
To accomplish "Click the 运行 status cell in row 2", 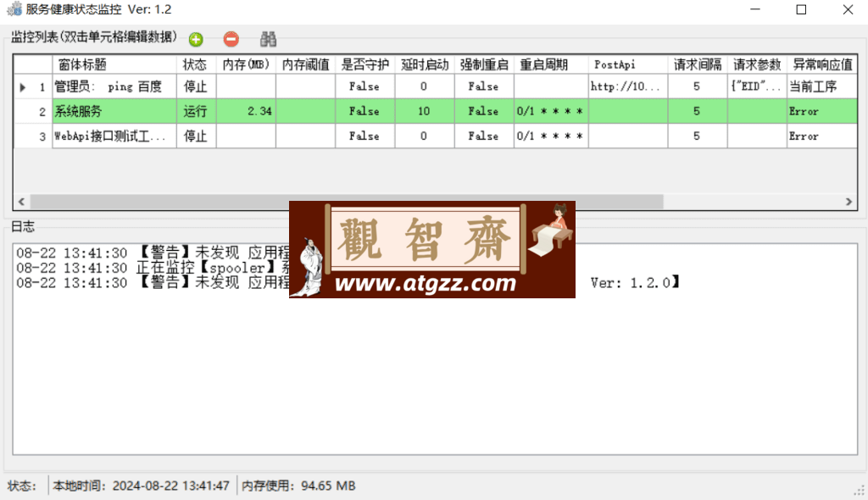I will [x=197, y=111].
